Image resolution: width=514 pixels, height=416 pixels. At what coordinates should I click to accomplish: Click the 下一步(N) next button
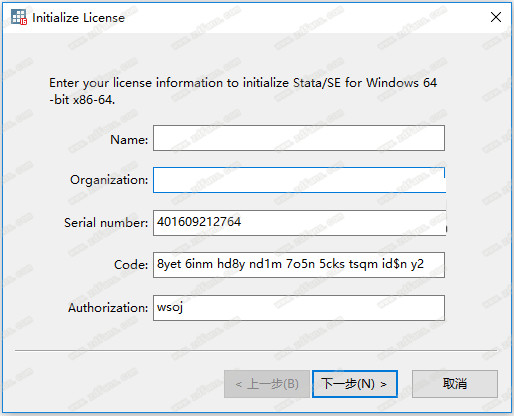click(x=355, y=384)
